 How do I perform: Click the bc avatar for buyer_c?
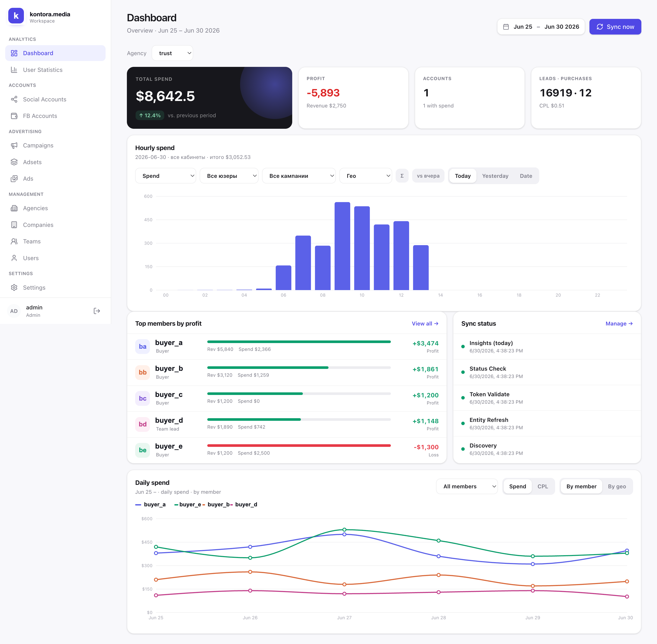click(143, 398)
